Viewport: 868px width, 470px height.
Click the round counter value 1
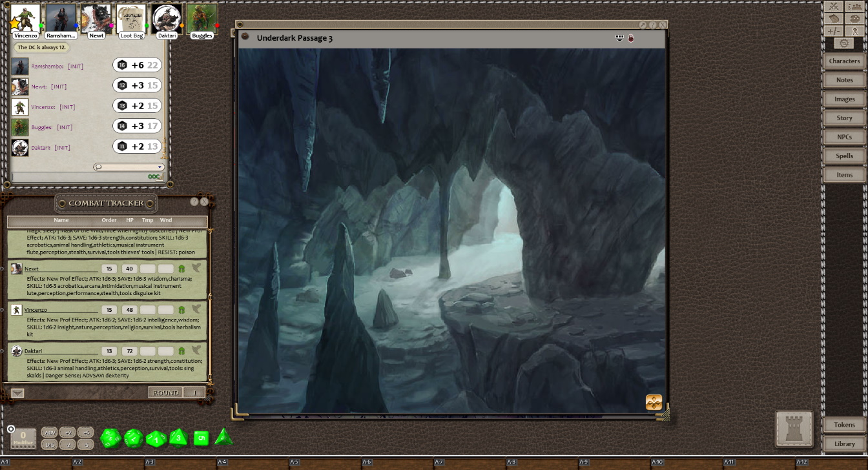tap(194, 393)
